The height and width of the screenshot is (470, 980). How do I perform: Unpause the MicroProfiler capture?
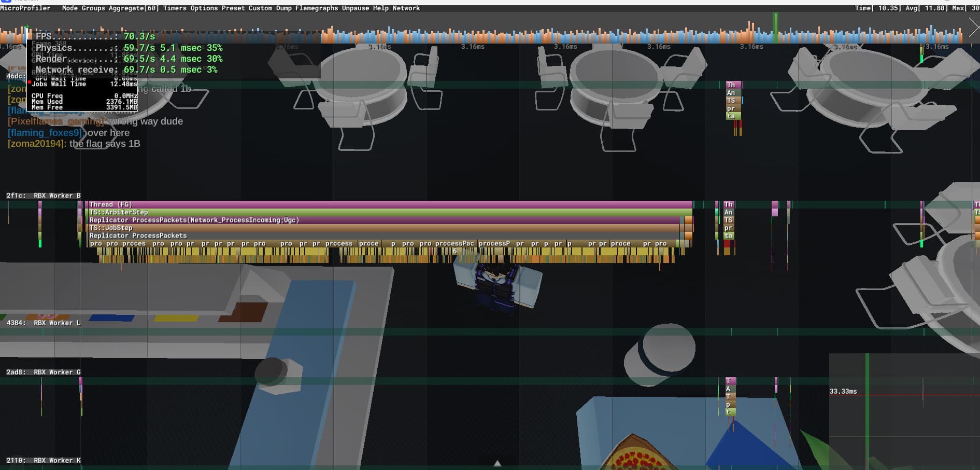356,8
